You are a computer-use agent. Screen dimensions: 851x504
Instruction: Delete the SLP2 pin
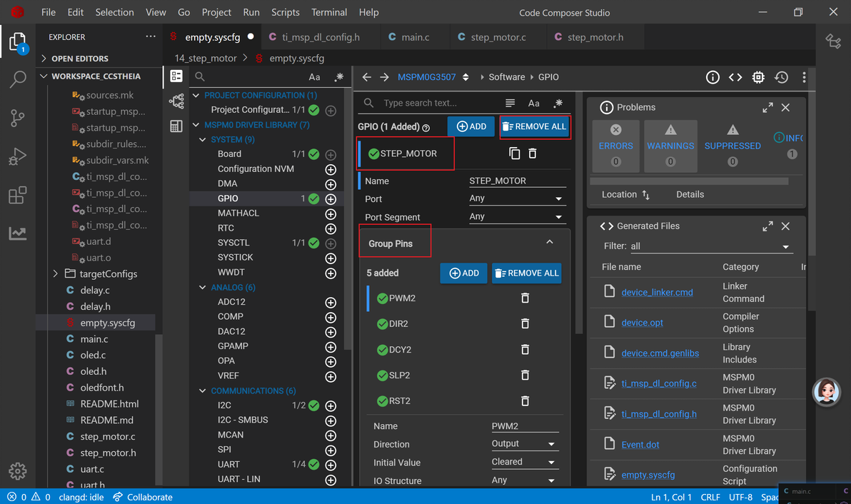tap(525, 375)
